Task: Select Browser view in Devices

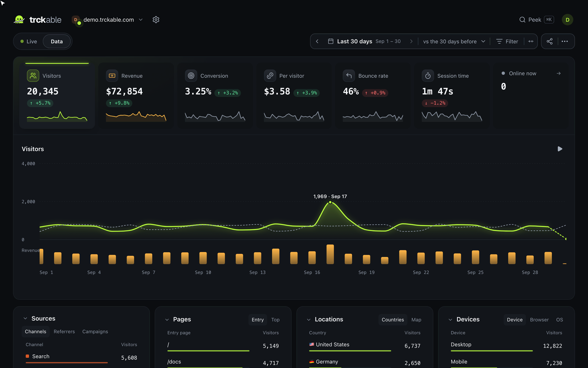Action: [x=539, y=320]
